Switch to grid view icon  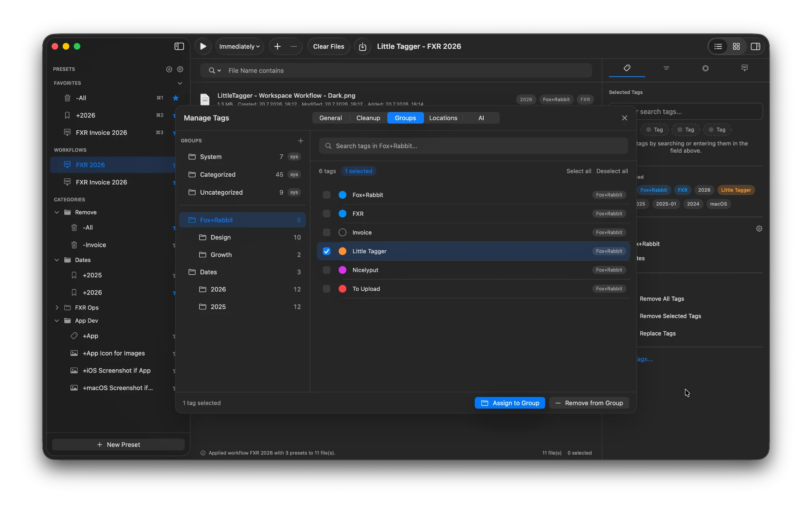pos(736,46)
